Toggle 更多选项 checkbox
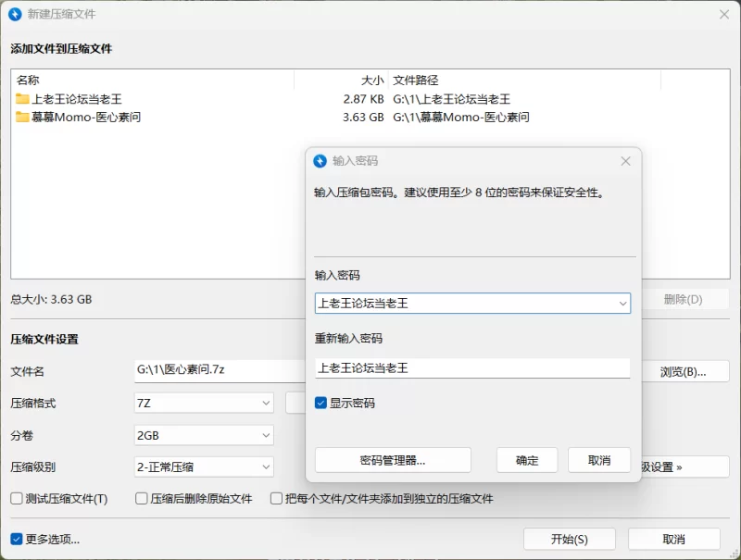The height and width of the screenshot is (560, 741). [x=17, y=539]
